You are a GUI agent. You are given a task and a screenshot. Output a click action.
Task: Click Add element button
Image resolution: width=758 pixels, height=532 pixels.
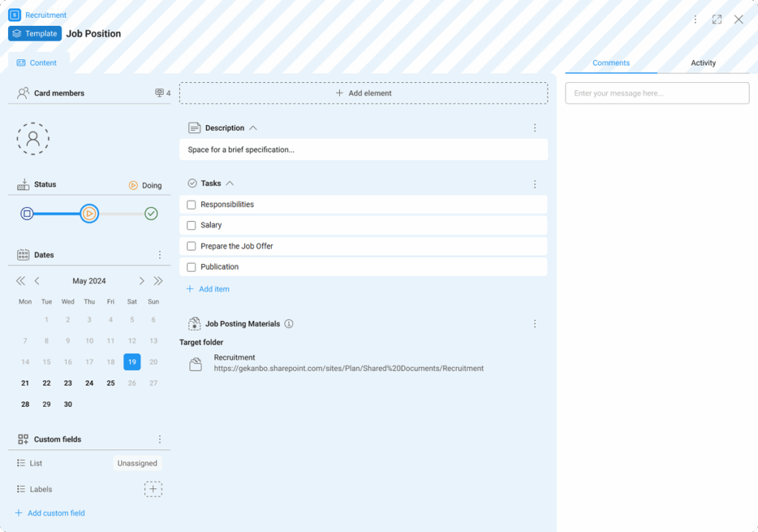(x=363, y=93)
